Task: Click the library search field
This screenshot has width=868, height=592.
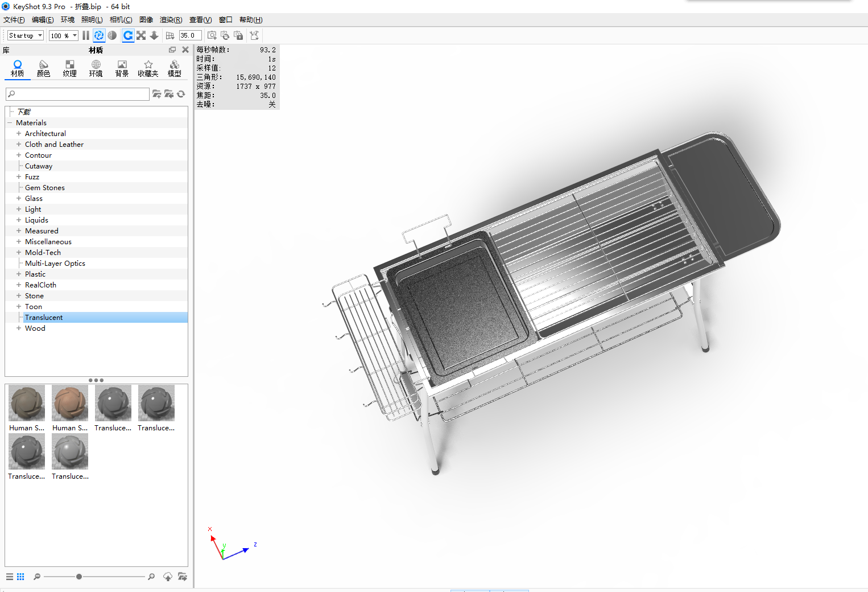Action: pos(77,94)
